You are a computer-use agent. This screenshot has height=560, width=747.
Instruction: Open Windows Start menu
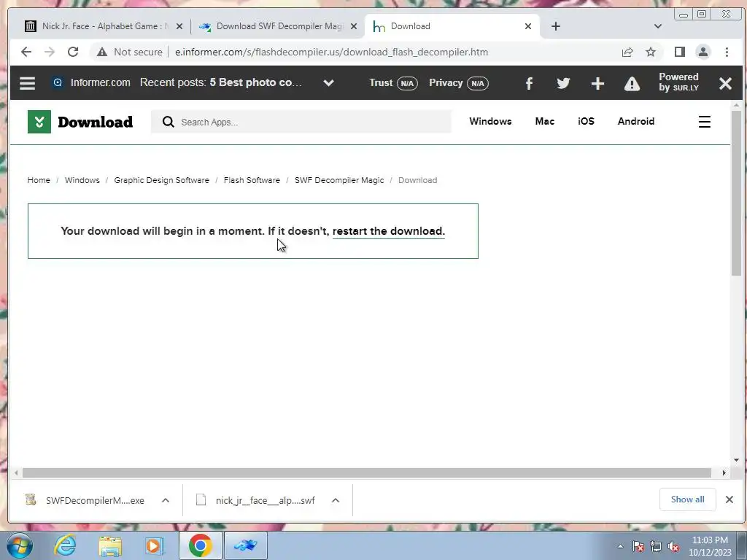(x=20, y=545)
